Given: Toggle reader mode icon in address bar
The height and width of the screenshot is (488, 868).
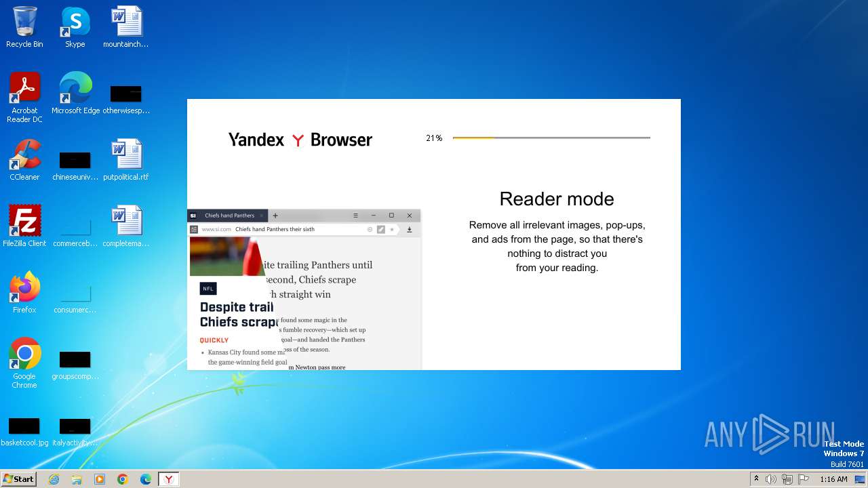Looking at the screenshot, I should click(381, 230).
